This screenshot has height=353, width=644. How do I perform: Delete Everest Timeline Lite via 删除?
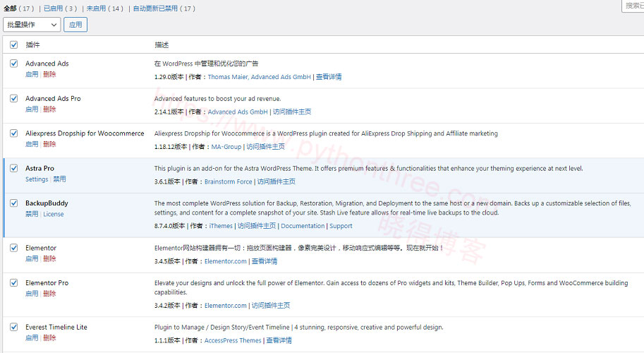49,337
